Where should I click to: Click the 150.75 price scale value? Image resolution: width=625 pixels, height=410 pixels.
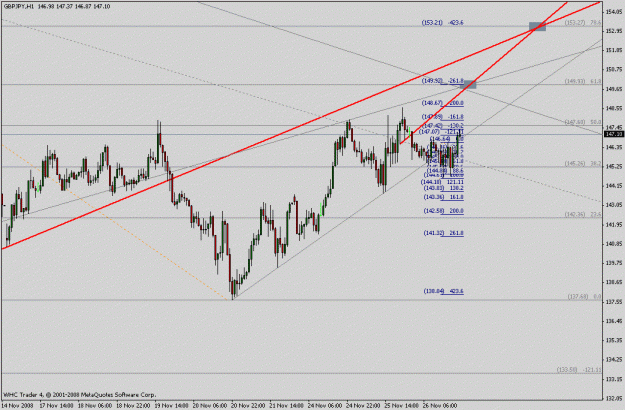tap(614, 70)
